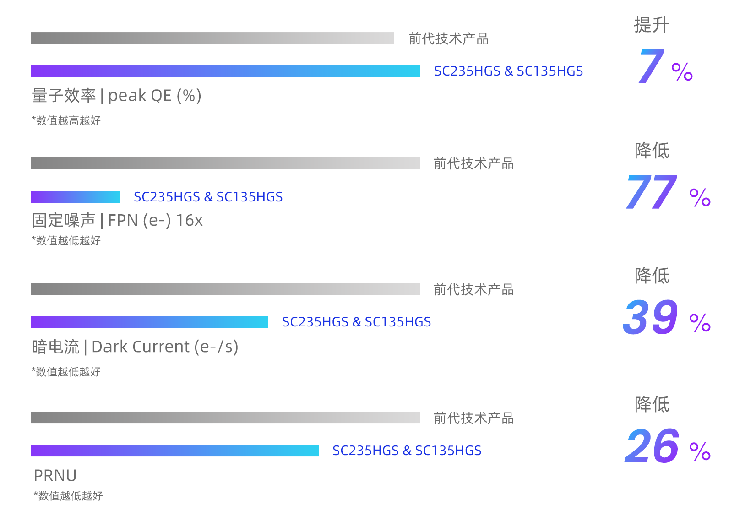Screen dimensions: 756x532
Task: Click the gradient PRNU bar
Action: pos(174,451)
